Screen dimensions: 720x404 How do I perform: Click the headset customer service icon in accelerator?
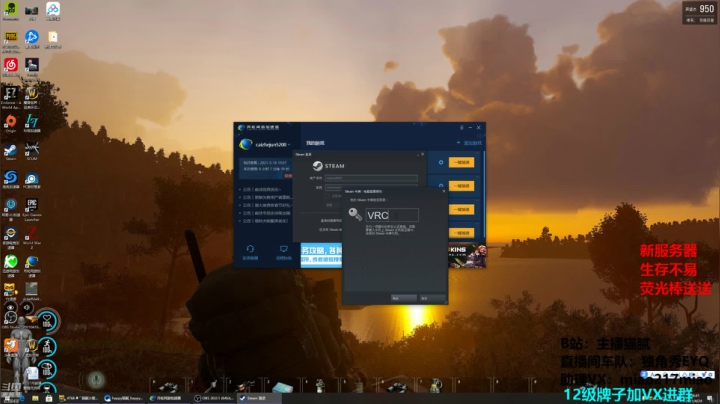pyautogui.click(x=250, y=249)
